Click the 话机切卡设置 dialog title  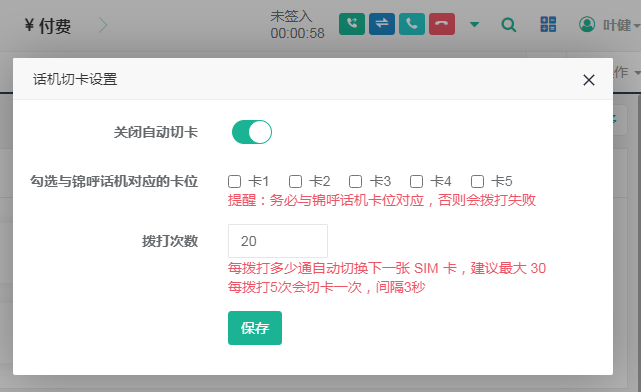pos(75,79)
